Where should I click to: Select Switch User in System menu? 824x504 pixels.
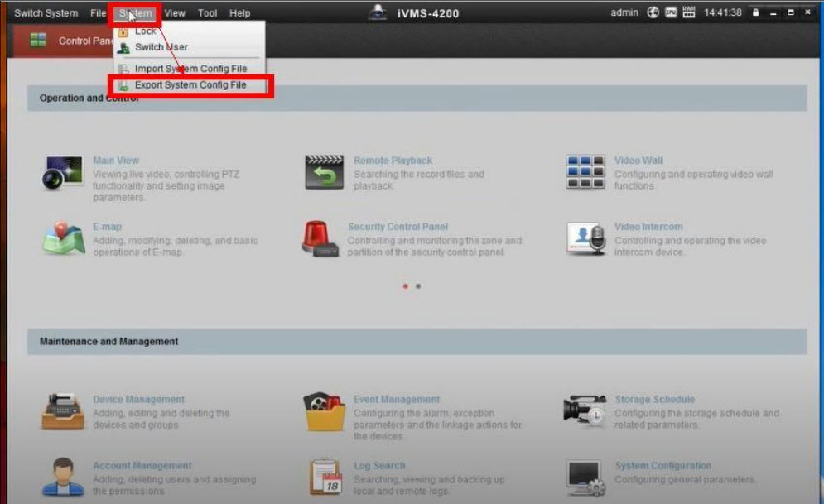(x=161, y=47)
